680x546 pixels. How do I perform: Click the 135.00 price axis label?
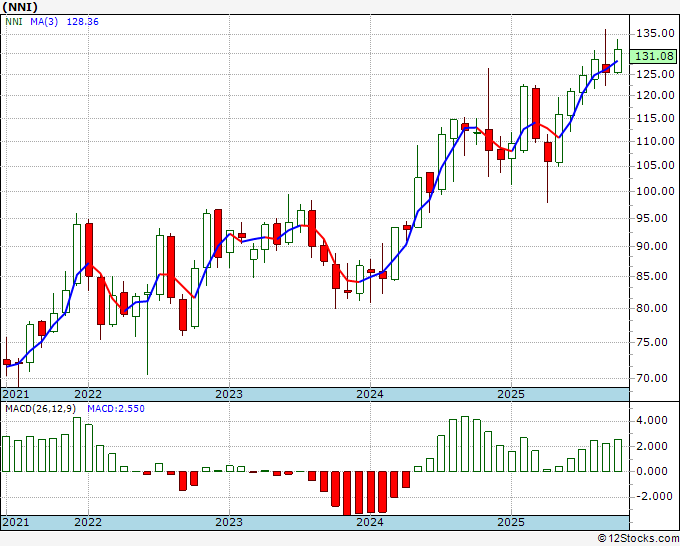[x=655, y=33]
